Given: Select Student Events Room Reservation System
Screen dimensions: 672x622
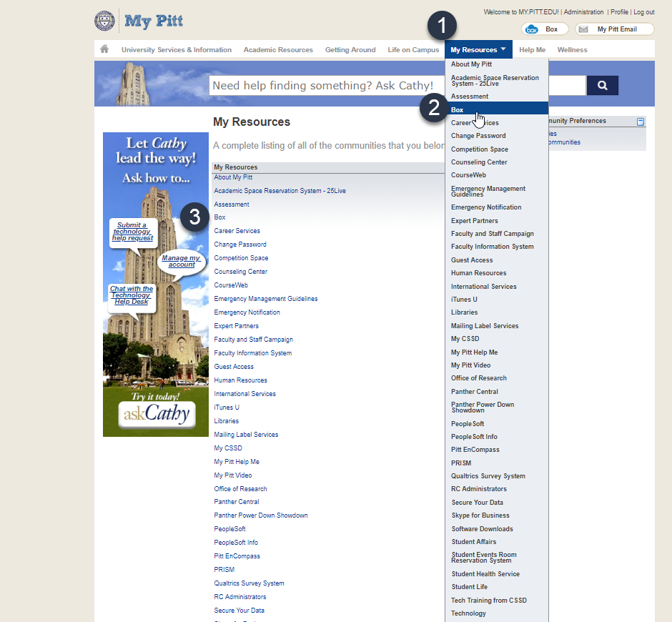Looking at the screenshot, I should [x=484, y=557].
